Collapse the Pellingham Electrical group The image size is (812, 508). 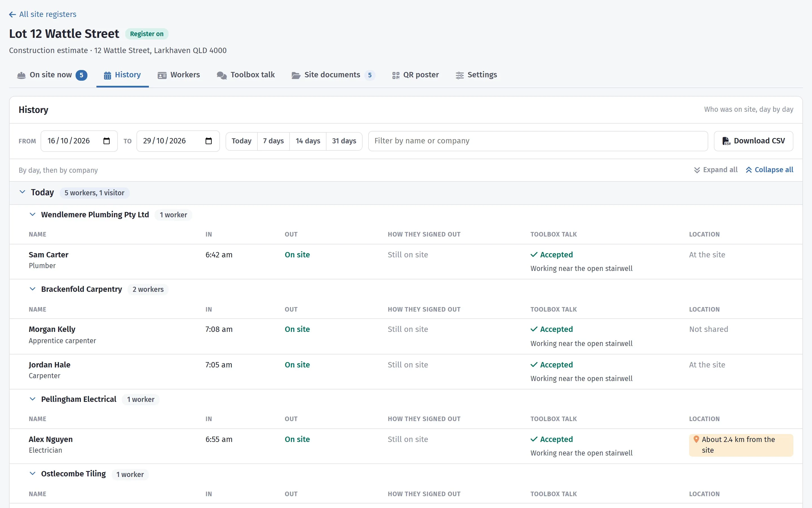point(32,399)
